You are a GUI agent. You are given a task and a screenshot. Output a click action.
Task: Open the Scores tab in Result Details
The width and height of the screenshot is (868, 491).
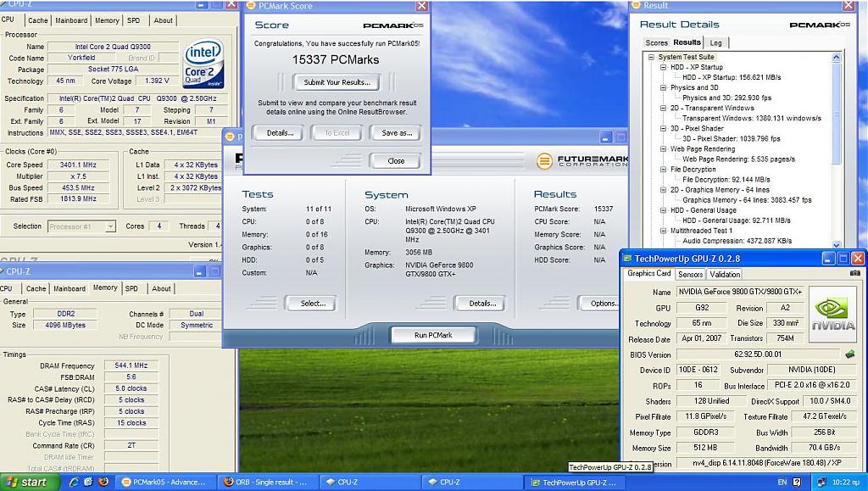[x=656, y=42]
